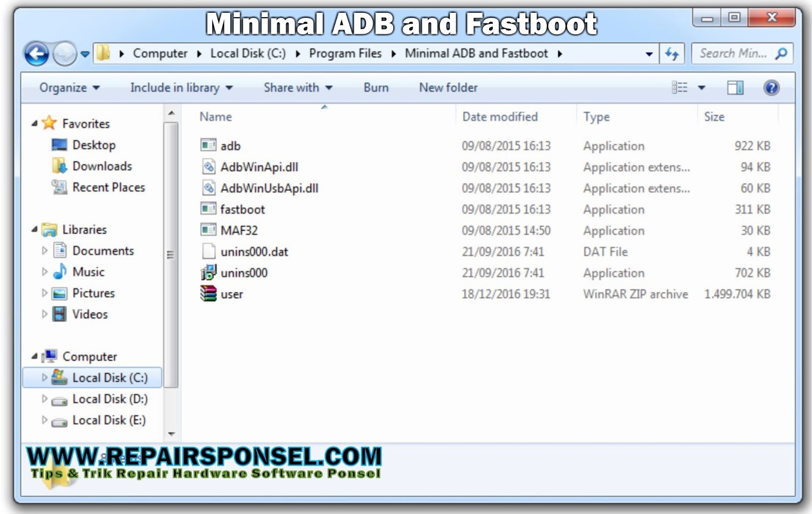Click the Music library icon
This screenshot has height=514, width=812.
(x=60, y=272)
